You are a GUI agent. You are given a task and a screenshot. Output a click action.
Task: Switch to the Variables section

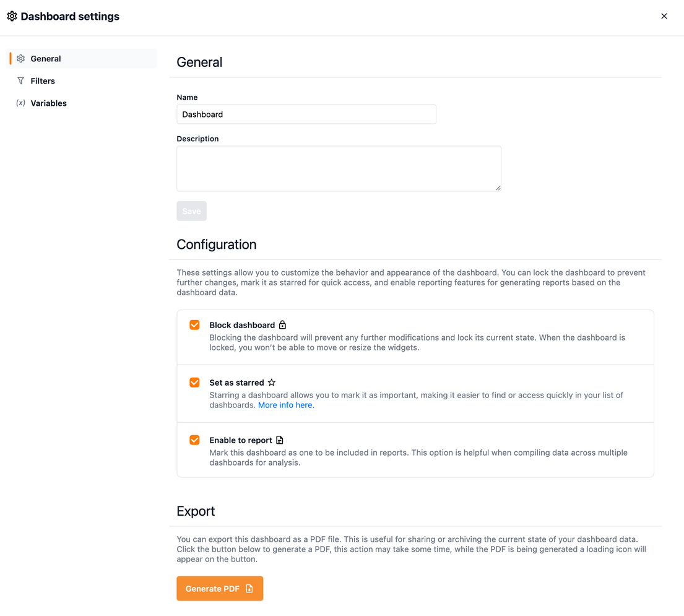48,103
